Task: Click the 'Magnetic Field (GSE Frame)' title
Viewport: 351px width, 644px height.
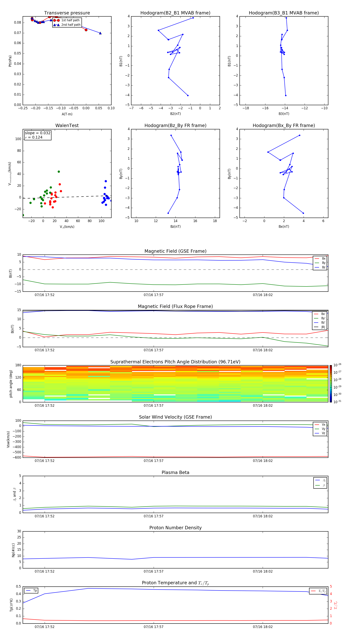Action: [x=175, y=251]
